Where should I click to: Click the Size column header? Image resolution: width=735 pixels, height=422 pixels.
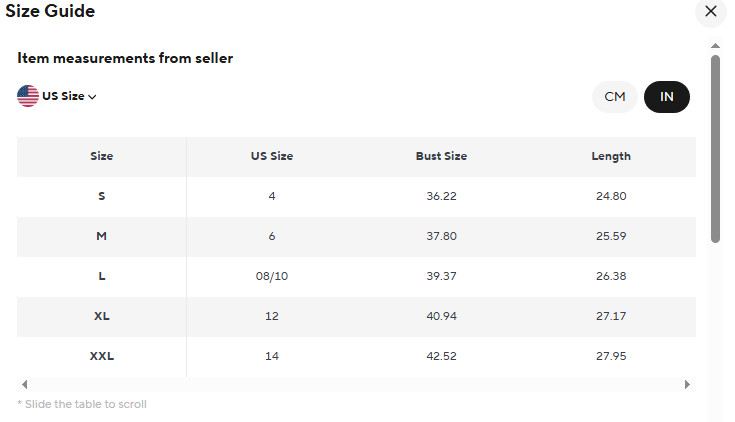(101, 156)
